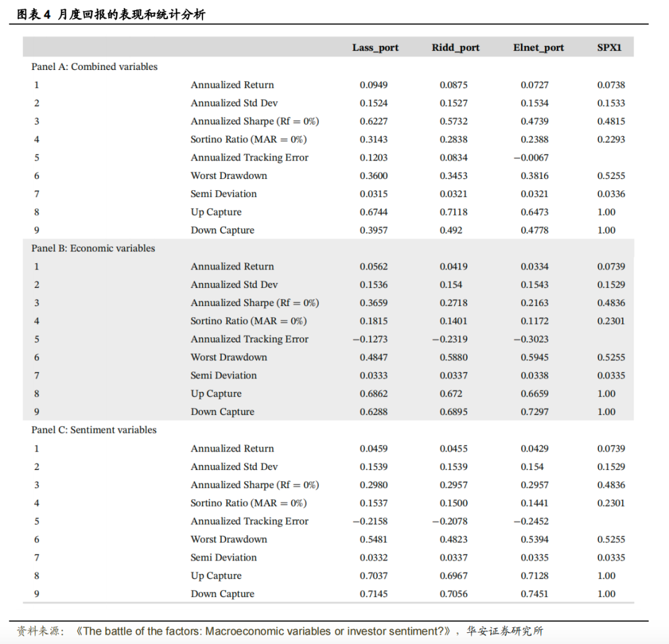The height and width of the screenshot is (644, 669).
Task: Click the Ridd_port column header
Action: (x=455, y=48)
